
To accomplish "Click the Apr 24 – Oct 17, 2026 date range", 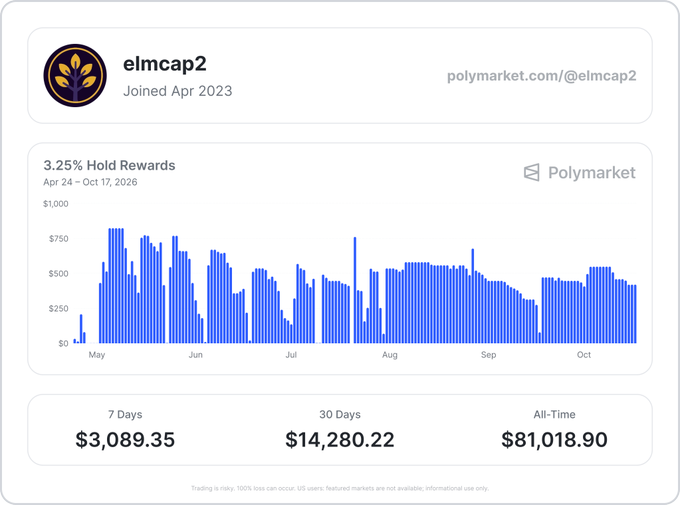I will (x=90, y=182).
